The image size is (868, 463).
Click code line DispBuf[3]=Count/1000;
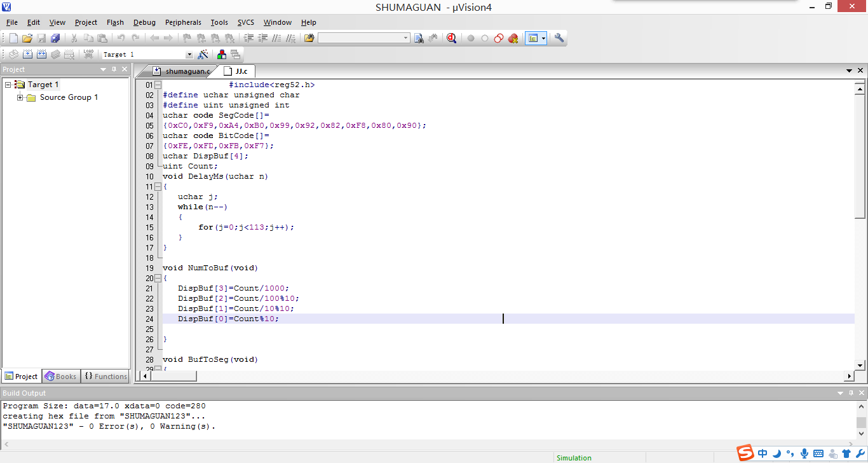[233, 288]
